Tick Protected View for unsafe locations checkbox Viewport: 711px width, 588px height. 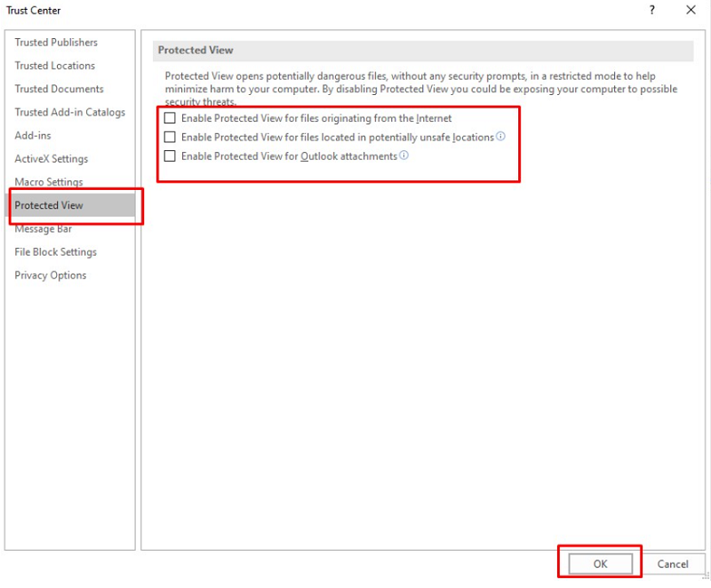[x=170, y=138]
